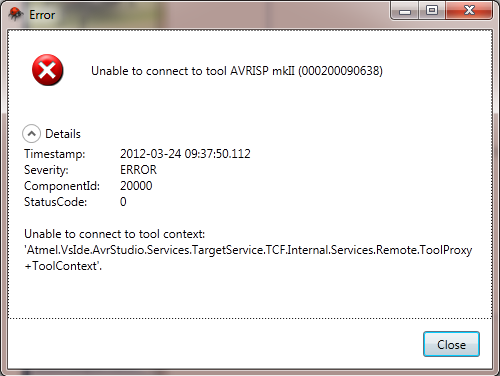500x376 pixels.
Task: Click the Close button in error dialog
Action: pos(451,344)
